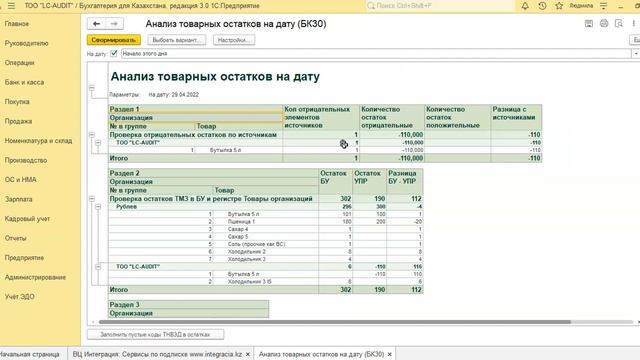Close the 'Анализ товарных остатков' tab
640x360 pixels.
(x=389, y=354)
